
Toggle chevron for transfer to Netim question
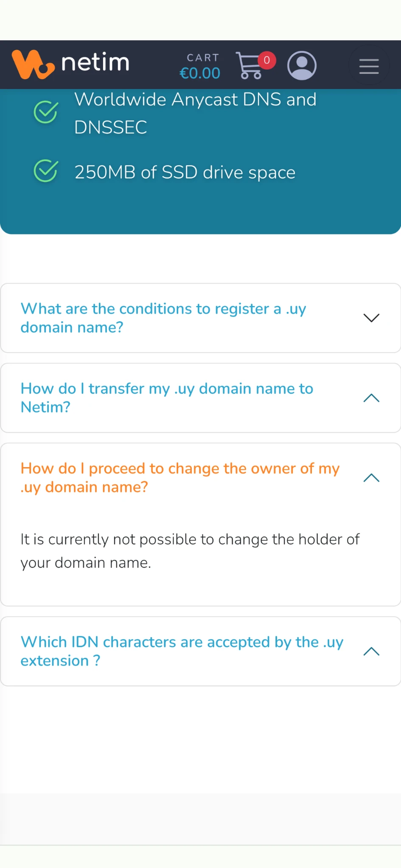[371, 398]
